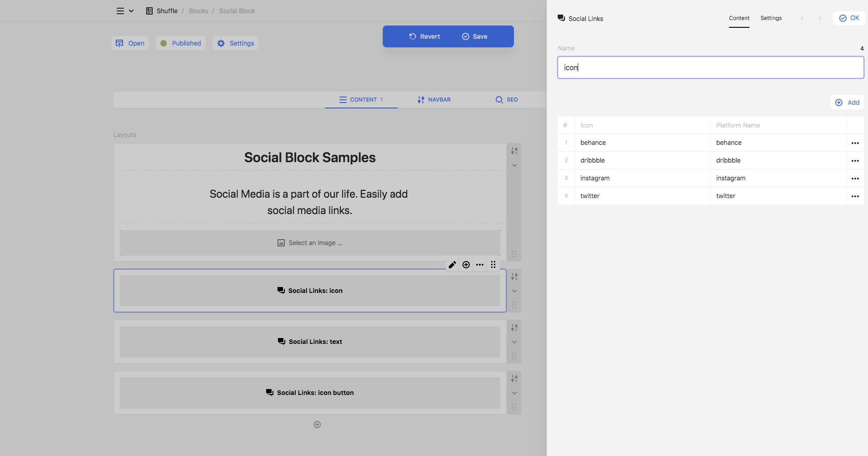Expand the hamburger menu dropdown at top
The height and width of the screenshot is (456, 868).
124,11
